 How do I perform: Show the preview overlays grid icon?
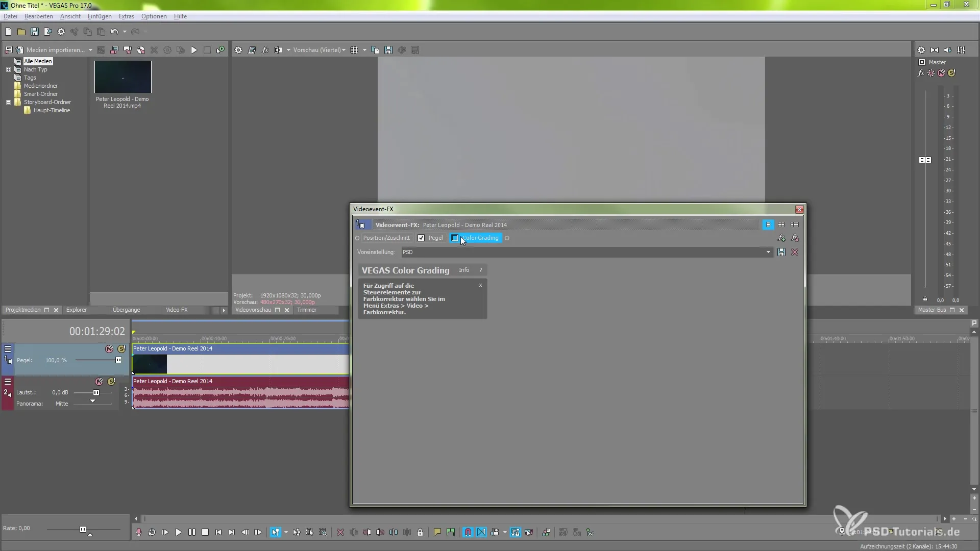354,50
